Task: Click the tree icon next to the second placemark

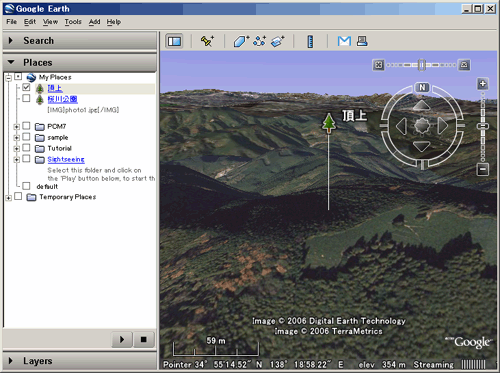Action: [40, 99]
